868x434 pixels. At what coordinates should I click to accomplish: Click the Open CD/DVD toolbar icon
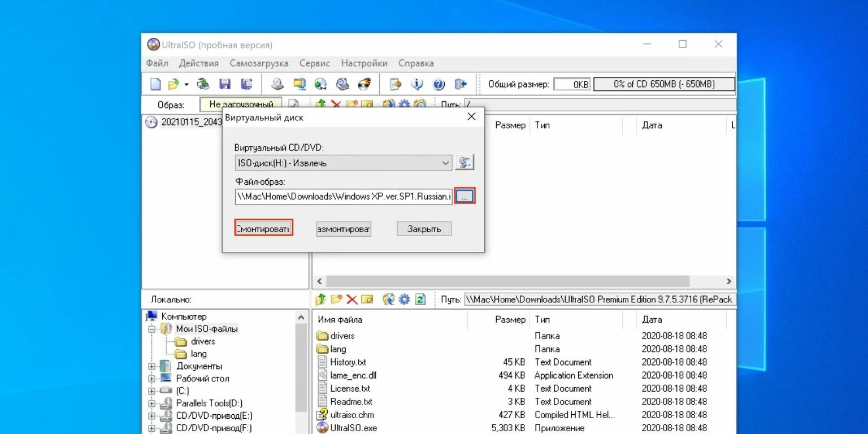tap(203, 84)
